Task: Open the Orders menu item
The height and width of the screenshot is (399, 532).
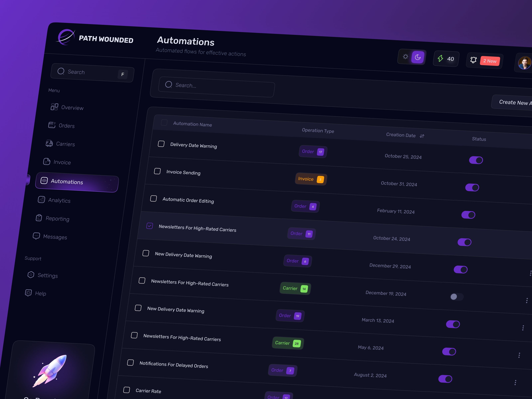Action: [x=67, y=125]
